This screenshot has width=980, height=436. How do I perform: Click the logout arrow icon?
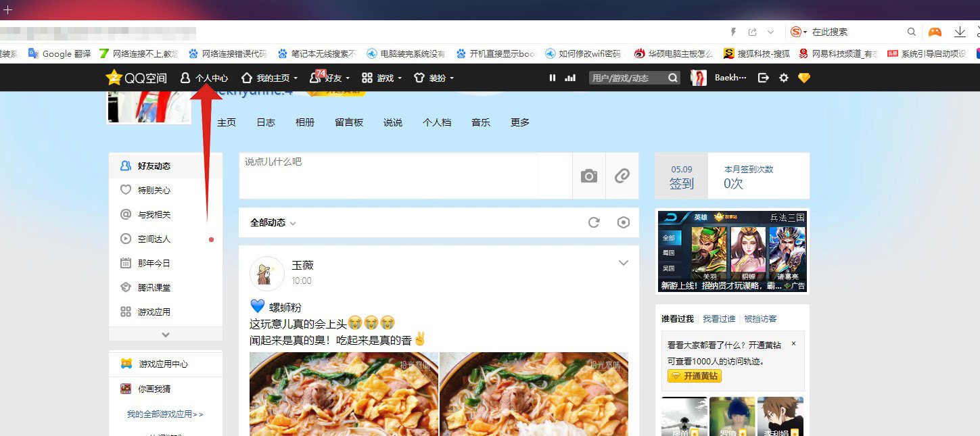764,78
